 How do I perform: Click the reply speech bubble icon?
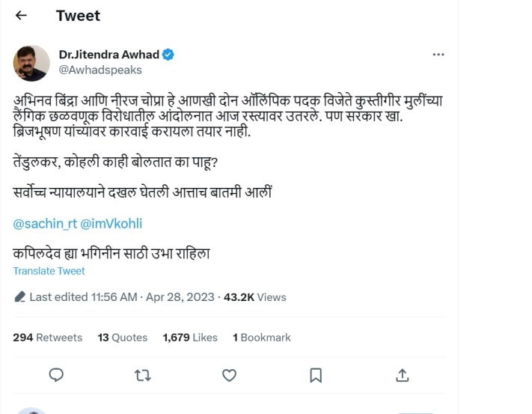click(56, 374)
